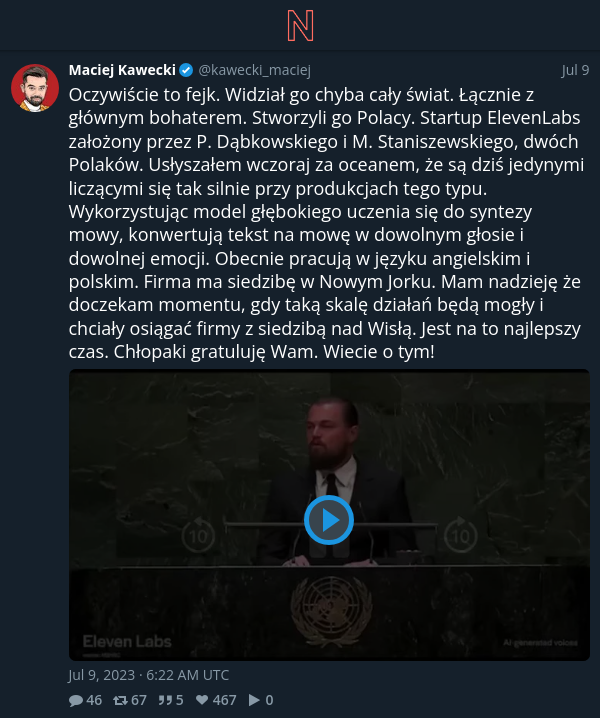600x718 pixels.
Task: Click the video views play icon
Action: coord(254,700)
